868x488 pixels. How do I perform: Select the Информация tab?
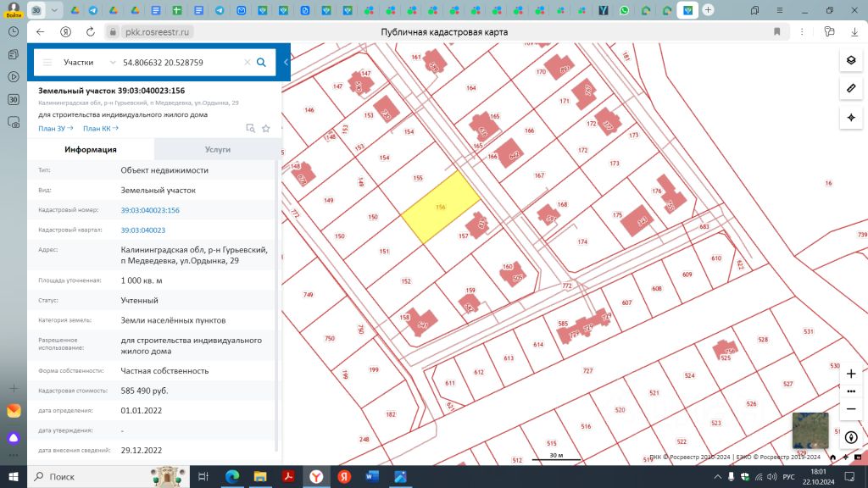(x=91, y=149)
